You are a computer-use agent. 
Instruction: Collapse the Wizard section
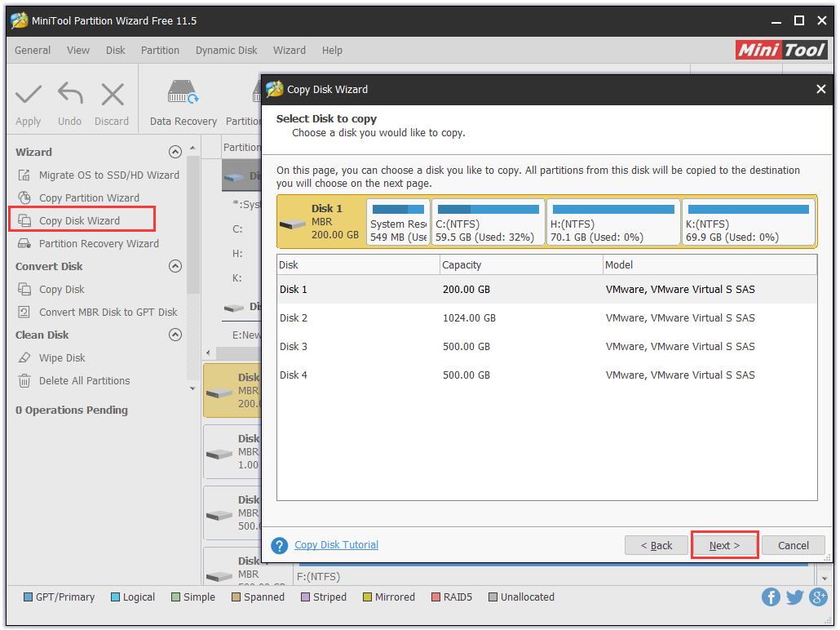tap(175, 153)
